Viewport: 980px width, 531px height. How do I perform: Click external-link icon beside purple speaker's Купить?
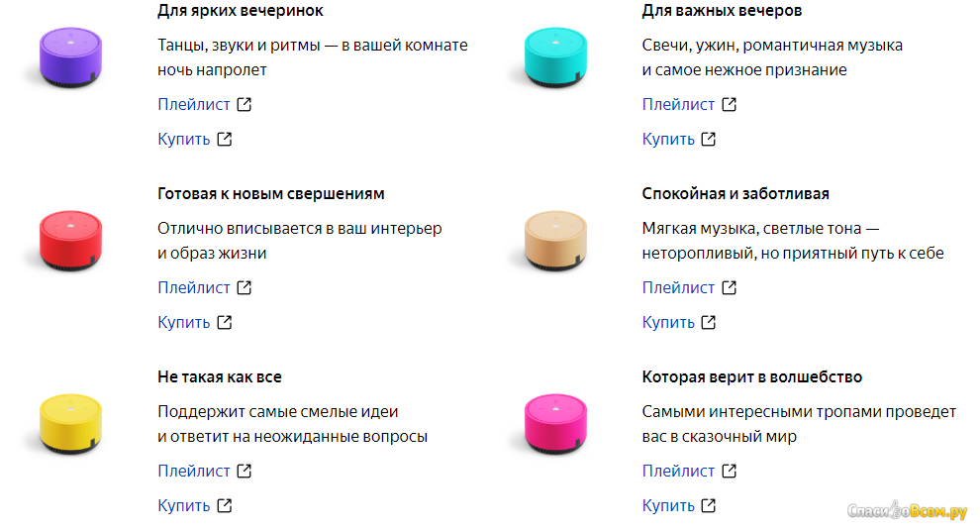coord(225,139)
